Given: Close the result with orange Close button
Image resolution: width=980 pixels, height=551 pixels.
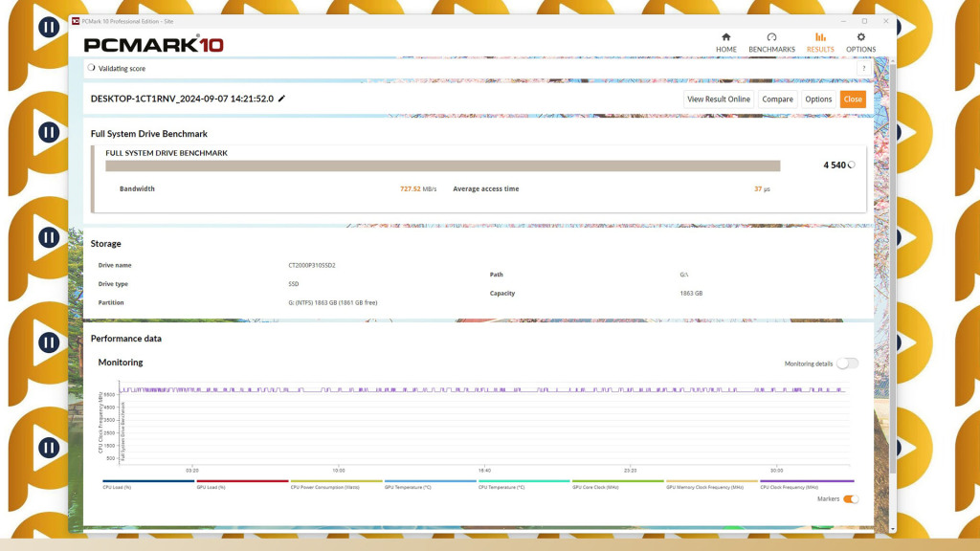Looking at the screenshot, I should (x=853, y=99).
